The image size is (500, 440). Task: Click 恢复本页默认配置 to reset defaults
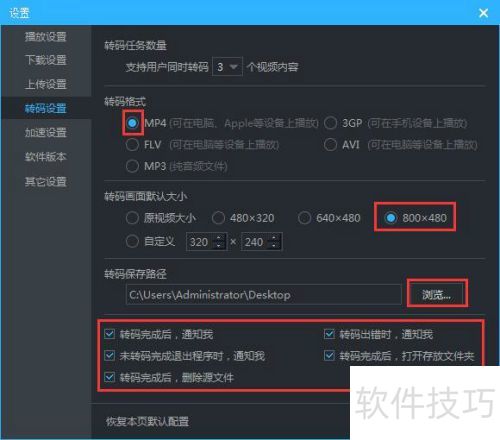pyautogui.click(x=147, y=422)
